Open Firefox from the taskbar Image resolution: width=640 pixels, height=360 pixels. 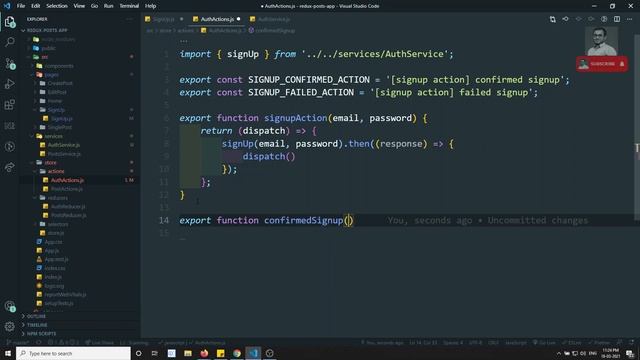point(204,353)
